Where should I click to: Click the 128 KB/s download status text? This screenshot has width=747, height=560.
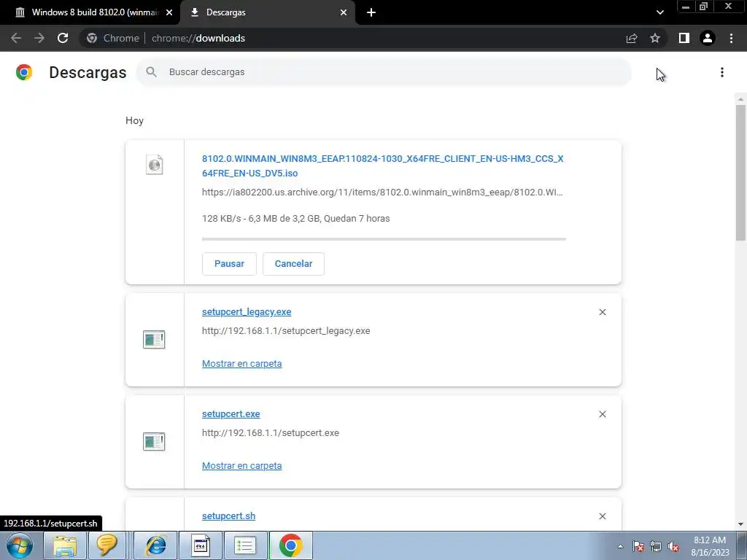click(x=296, y=219)
